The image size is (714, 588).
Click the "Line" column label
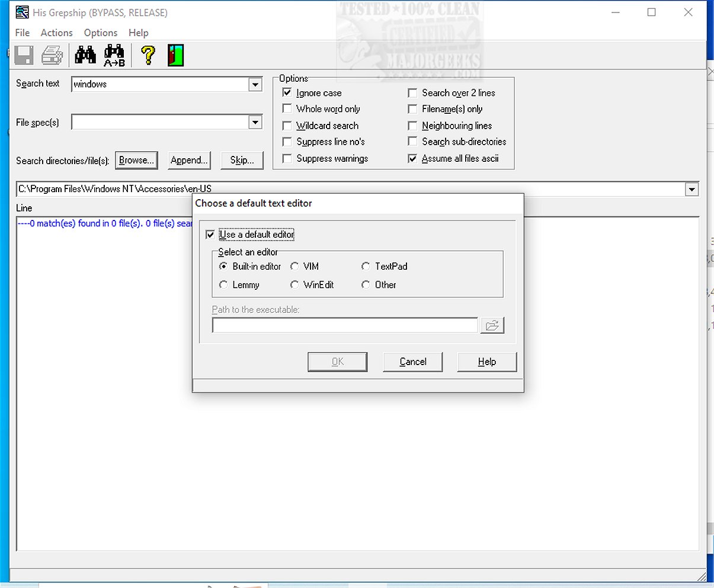pos(24,208)
